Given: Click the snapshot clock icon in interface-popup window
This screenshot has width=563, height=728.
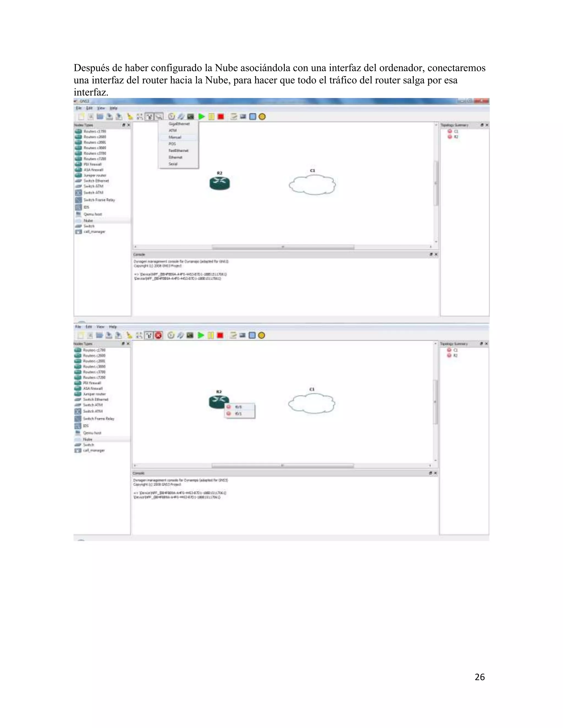Looking at the screenshot, I should (171, 335).
